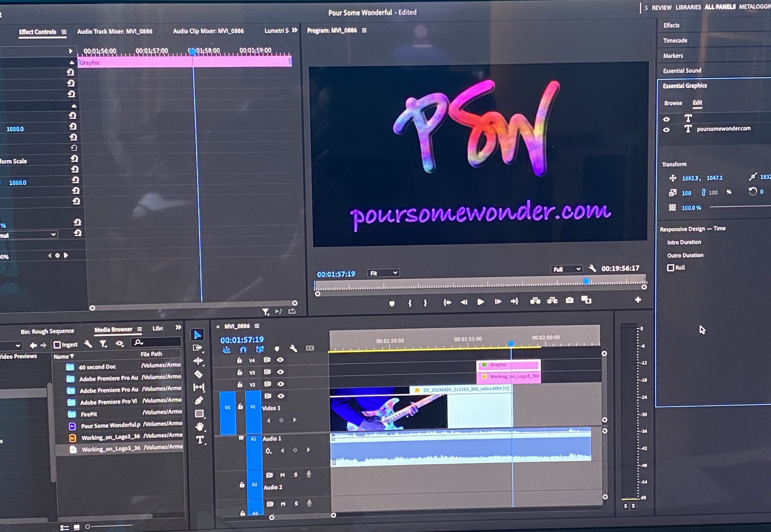Viewport: 771px width, 532px height.
Task: Toggle V2 track eye visibility
Action: [x=281, y=384]
